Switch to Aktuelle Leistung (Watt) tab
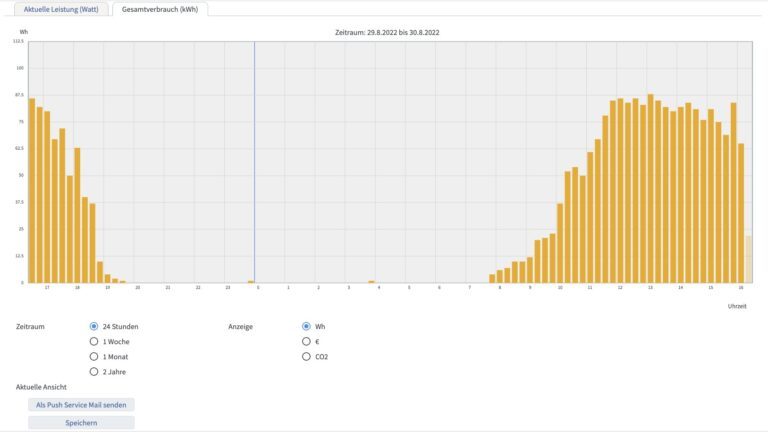768x432 pixels. coord(61,9)
